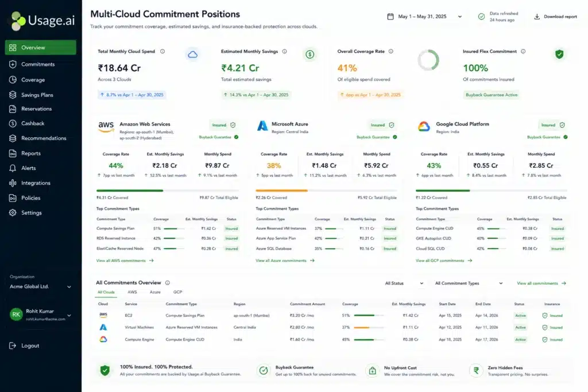
Task: Click the coverage rate donut chart
Action: [428, 60]
